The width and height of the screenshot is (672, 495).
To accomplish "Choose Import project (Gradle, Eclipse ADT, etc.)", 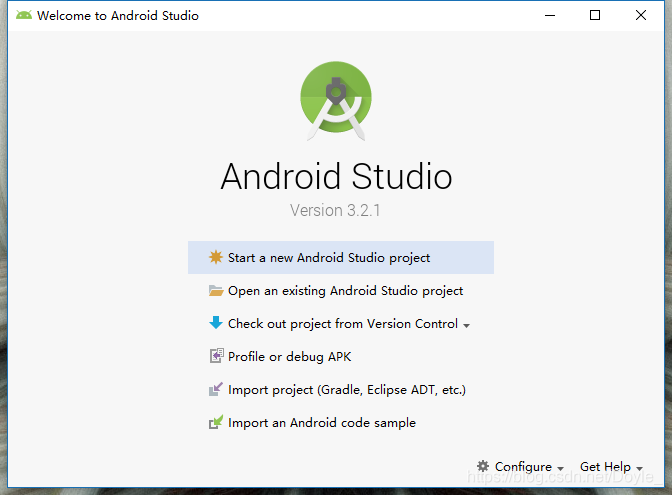I will click(341, 390).
